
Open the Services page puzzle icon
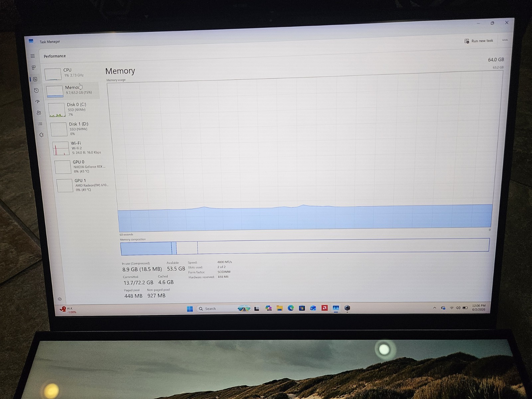tap(41, 135)
